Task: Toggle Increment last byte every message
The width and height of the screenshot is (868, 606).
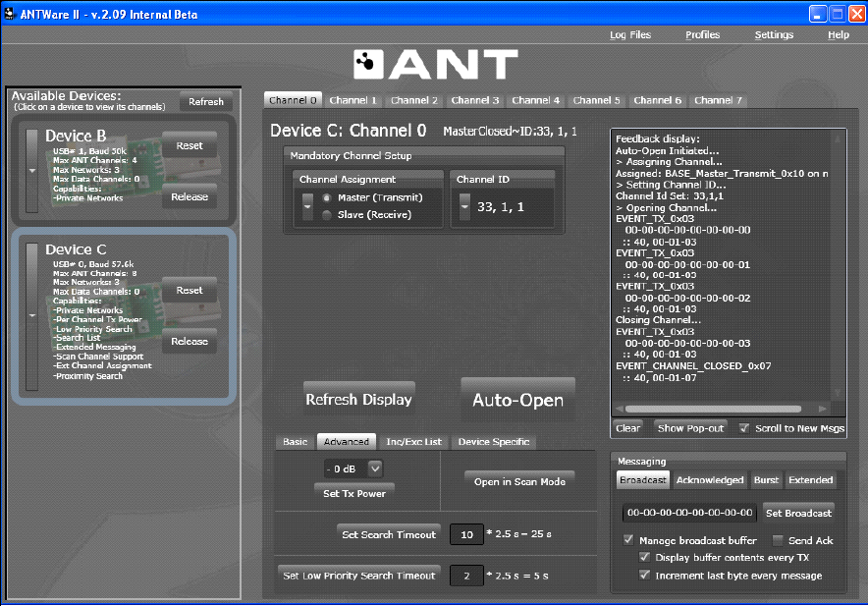Action: coord(644,575)
